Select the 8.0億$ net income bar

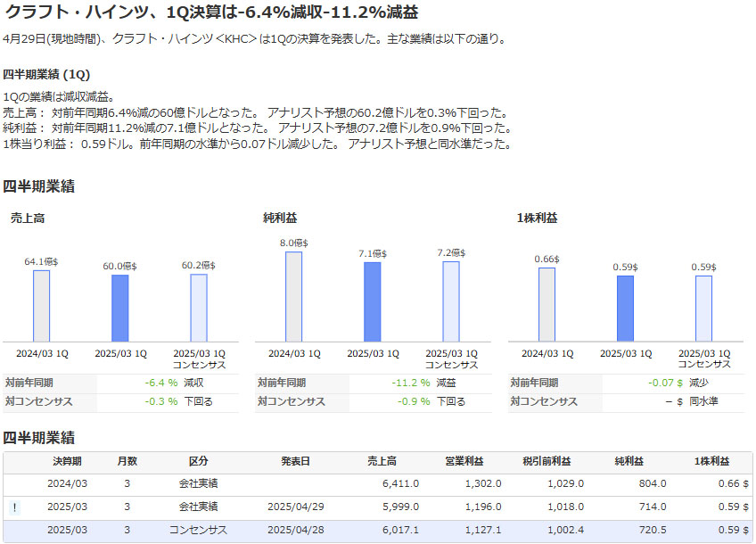tap(293, 296)
